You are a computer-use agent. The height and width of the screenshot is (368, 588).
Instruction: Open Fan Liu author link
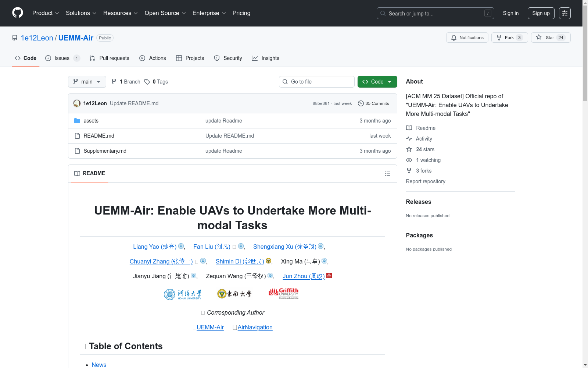[212, 247]
